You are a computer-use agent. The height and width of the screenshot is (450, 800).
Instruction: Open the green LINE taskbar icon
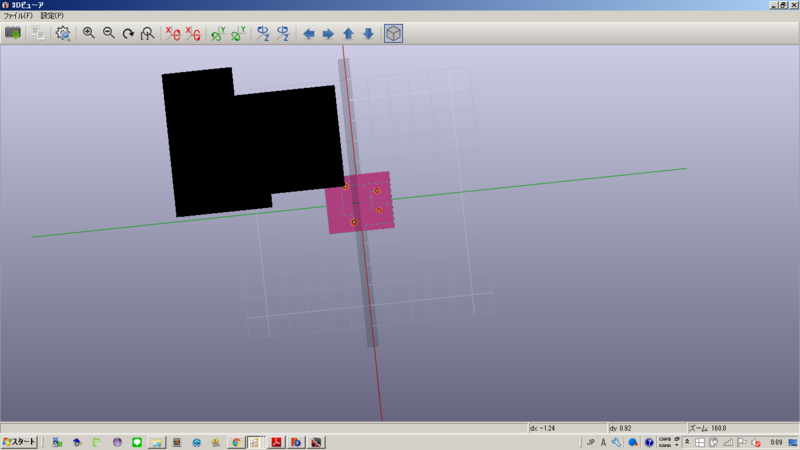(137, 442)
